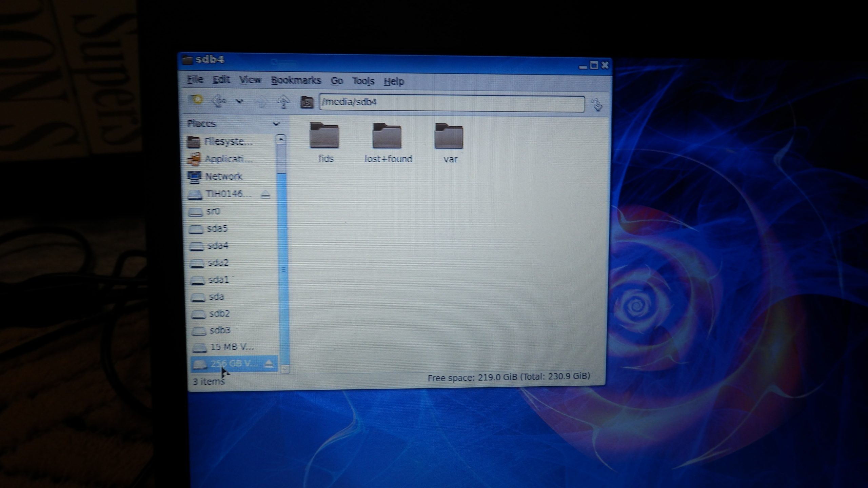Go back with the back arrow icon
868x488 pixels.
(219, 101)
